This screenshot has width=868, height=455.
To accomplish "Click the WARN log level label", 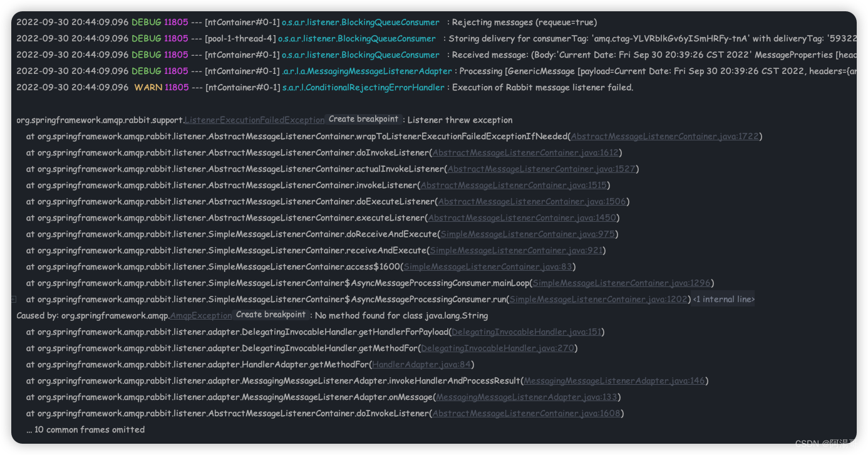I will tap(148, 87).
